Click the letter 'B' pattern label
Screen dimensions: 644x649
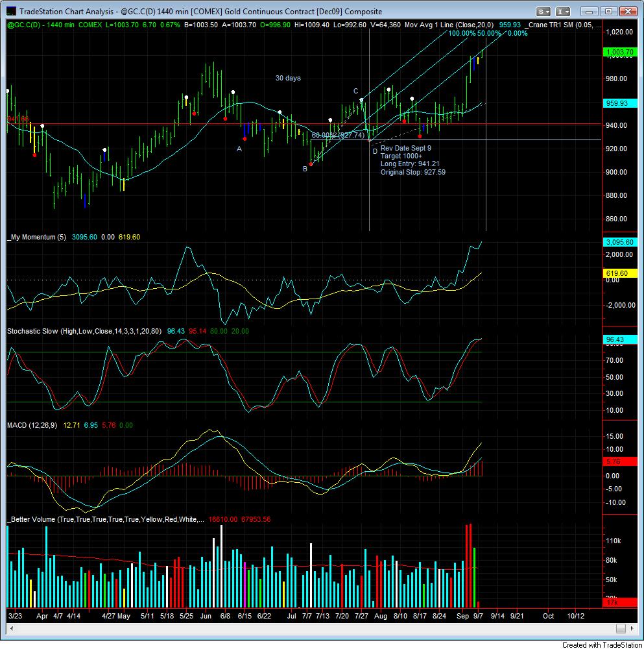click(305, 169)
